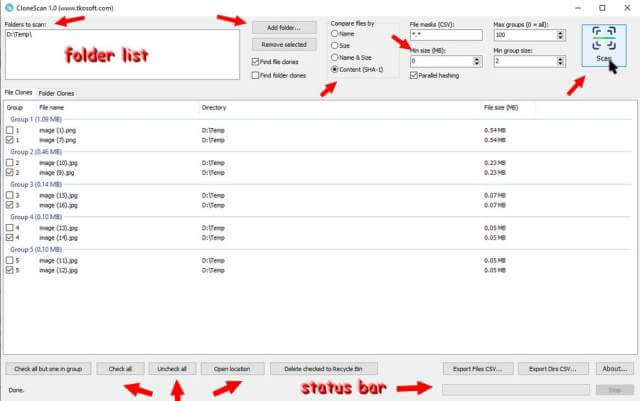Click the Min size (MB) input field
The width and height of the screenshot is (640, 401).
pyautogui.click(x=441, y=61)
